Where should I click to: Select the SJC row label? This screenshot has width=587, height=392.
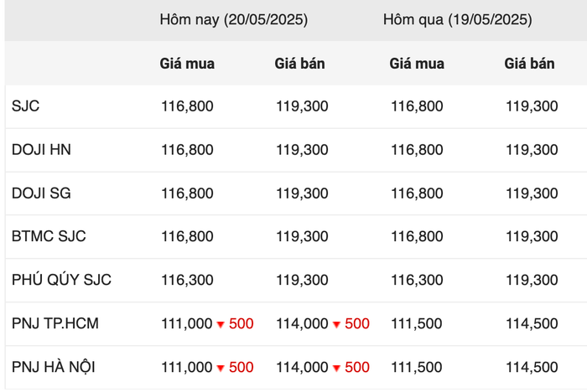pyautogui.click(x=25, y=106)
